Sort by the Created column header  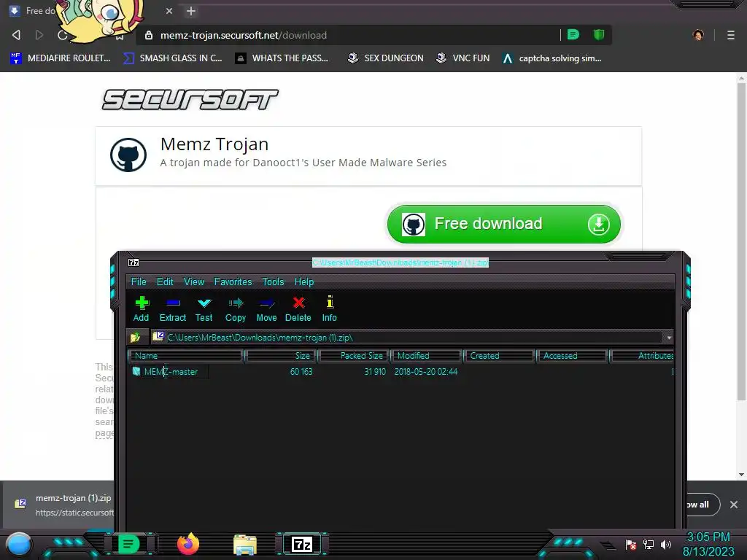pos(499,356)
